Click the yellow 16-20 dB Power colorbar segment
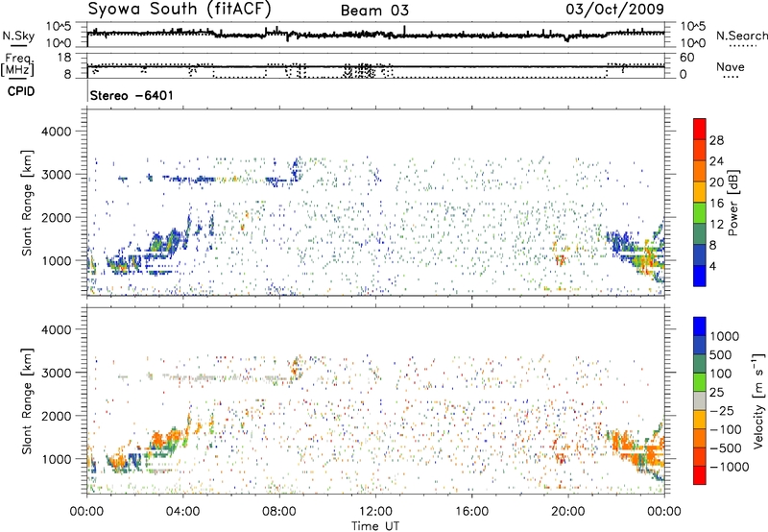Image resolution: width=768 pixels, height=532 pixels. coord(700,192)
